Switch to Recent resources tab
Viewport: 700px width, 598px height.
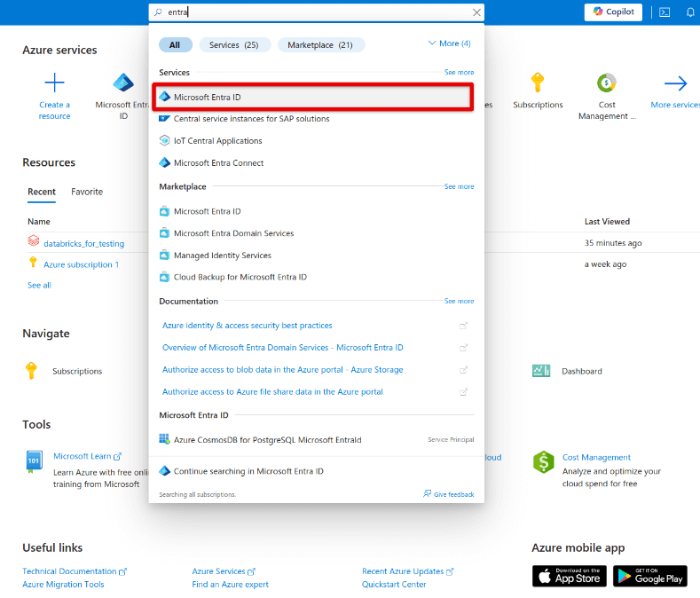(x=42, y=192)
